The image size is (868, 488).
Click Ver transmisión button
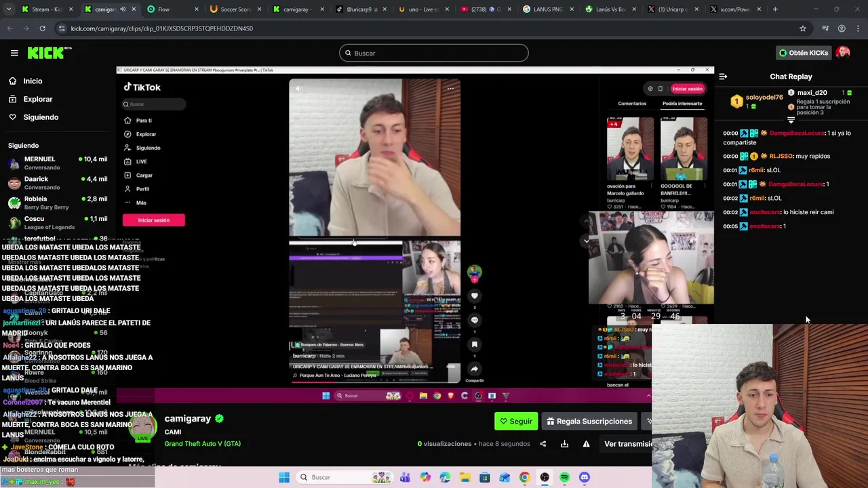(x=628, y=444)
